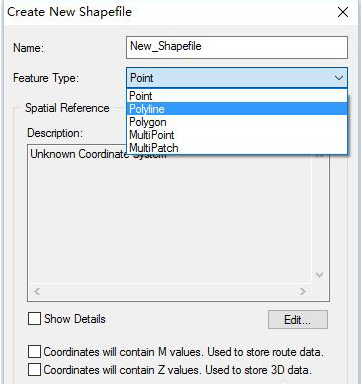Click description box scroll down arrow
This screenshot has height=384, width=362.
click(319, 275)
